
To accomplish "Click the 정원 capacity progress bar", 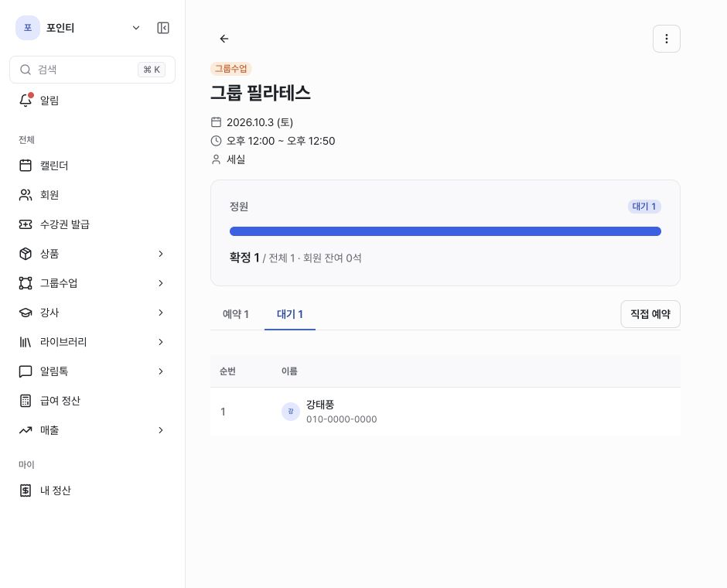I will [x=445, y=231].
